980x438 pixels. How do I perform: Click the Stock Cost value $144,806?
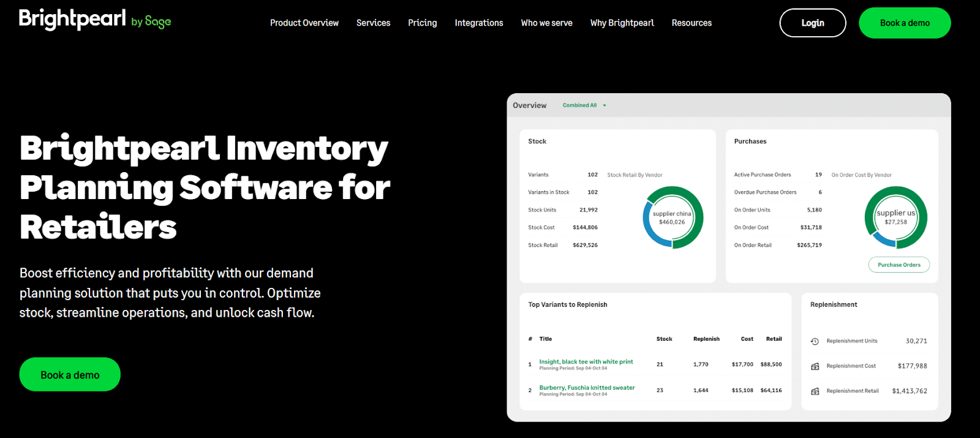coord(585,227)
